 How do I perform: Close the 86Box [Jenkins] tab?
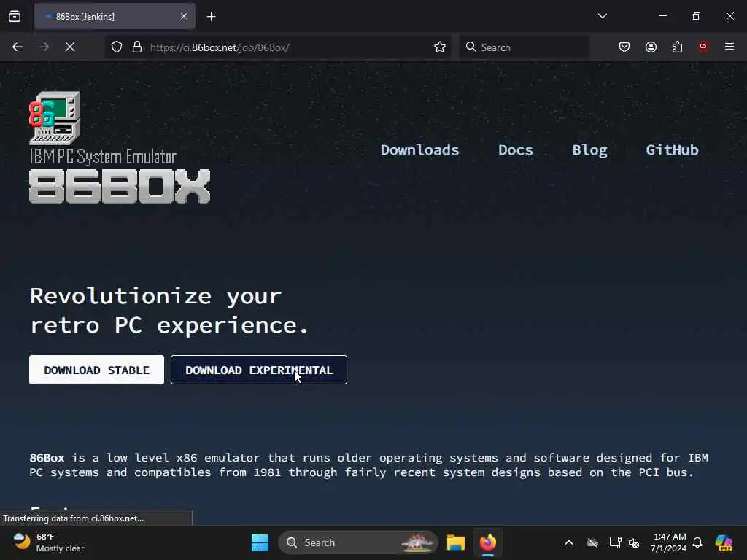183,17
